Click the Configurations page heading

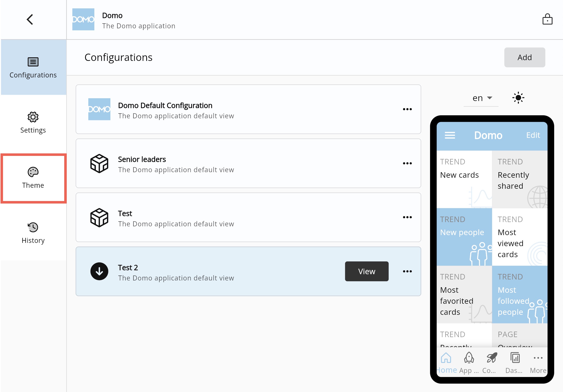point(118,57)
